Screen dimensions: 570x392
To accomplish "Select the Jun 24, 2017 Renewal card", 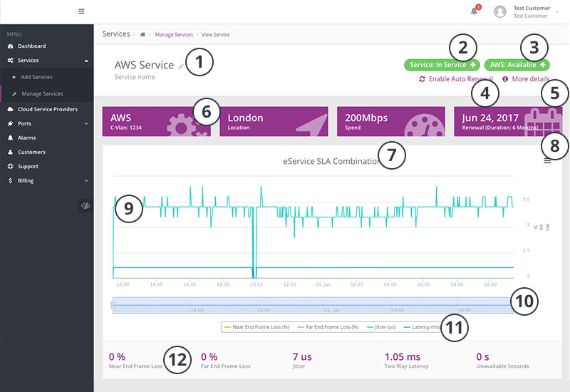I will point(508,121).
